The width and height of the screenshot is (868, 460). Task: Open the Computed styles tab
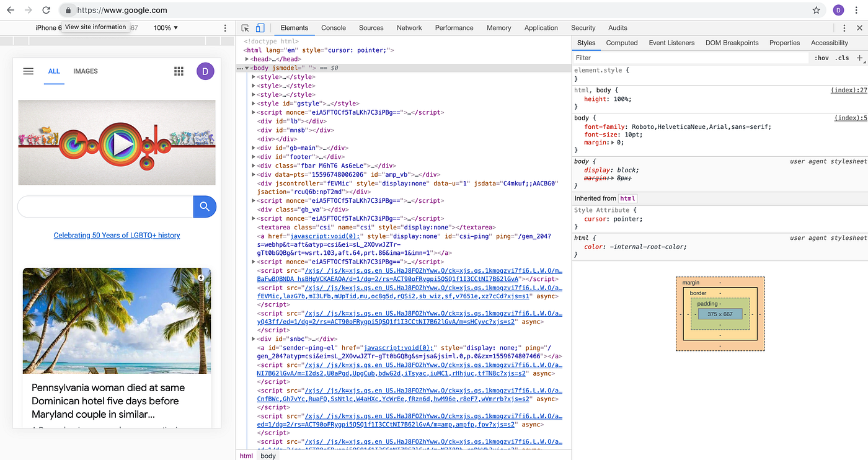coord(621,43)
